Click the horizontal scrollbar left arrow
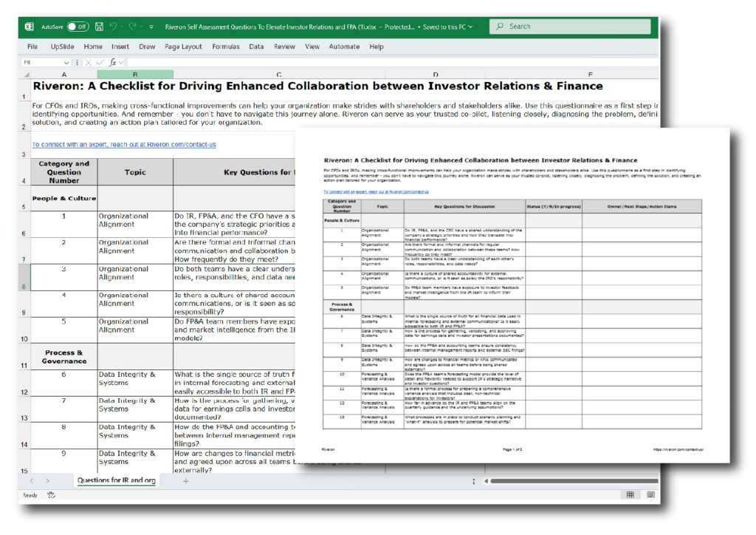The width and height of the screenshot is (756, 535). click(x=486, y=481)
